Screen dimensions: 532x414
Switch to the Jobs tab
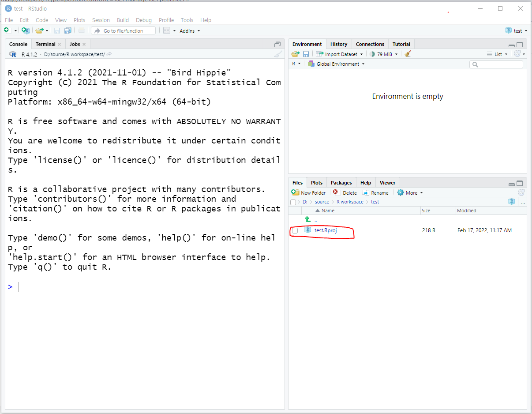coord(75,44)
